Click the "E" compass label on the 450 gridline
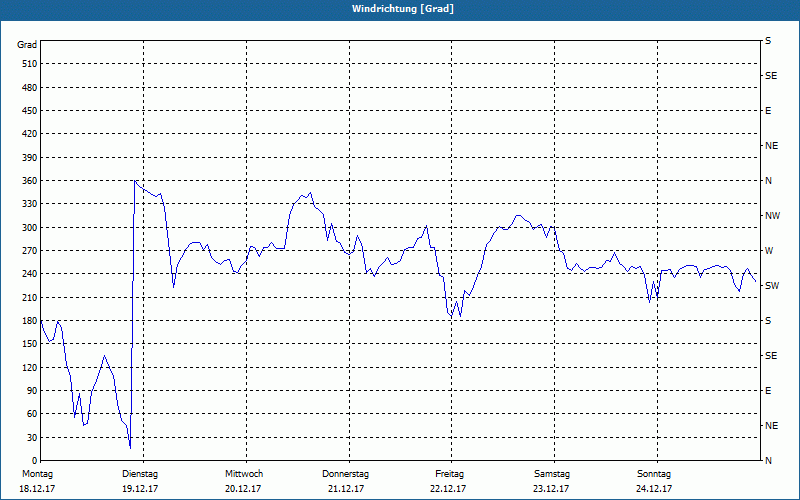Viewport: 800px width, 500px height. tap(768, 111)
